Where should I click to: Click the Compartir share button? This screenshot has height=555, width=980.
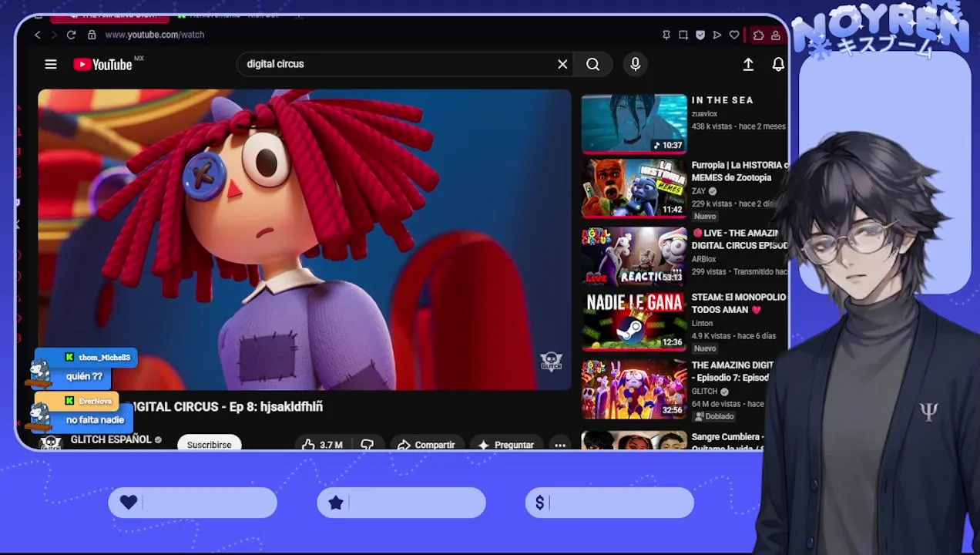426,445
